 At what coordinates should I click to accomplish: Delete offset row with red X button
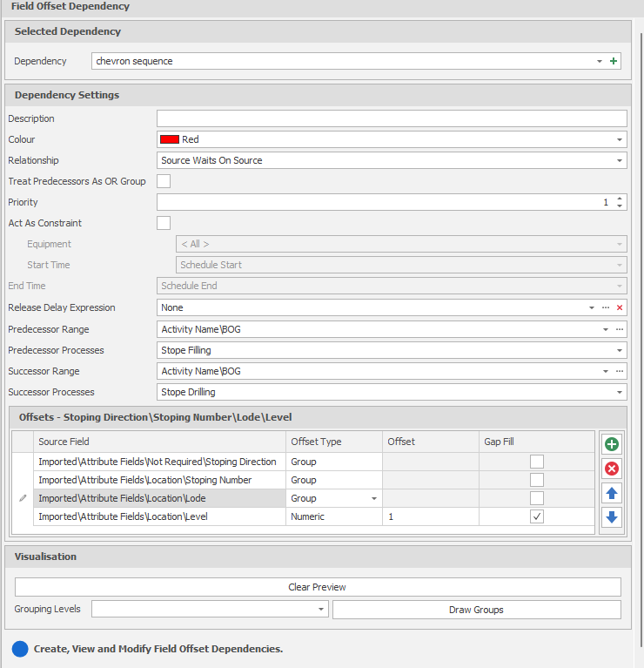tap(612, 469)
